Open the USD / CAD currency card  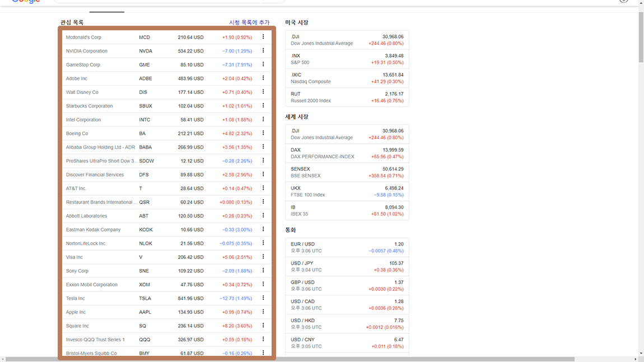(x=347, y=304)
